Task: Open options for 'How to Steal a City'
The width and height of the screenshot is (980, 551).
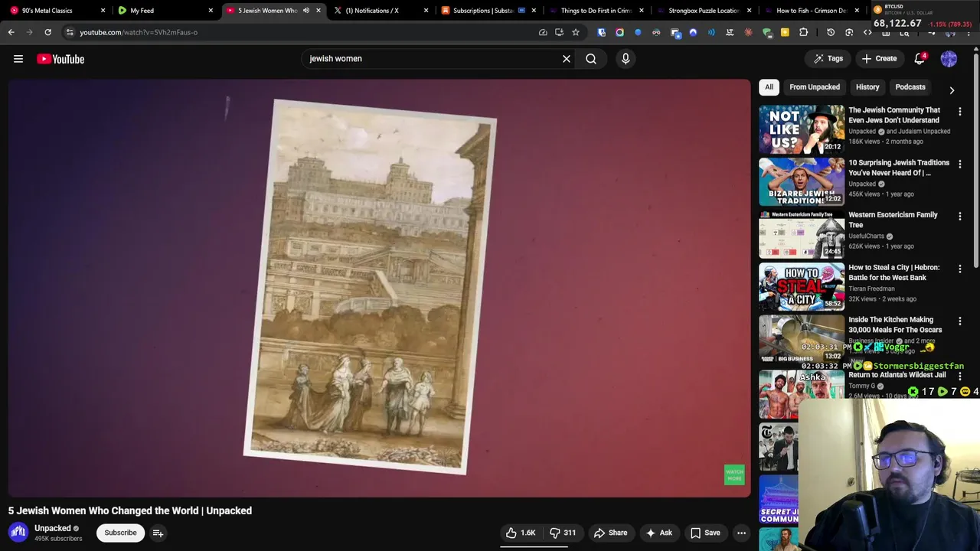Action: pyautogui.click(x=960, y=269)
